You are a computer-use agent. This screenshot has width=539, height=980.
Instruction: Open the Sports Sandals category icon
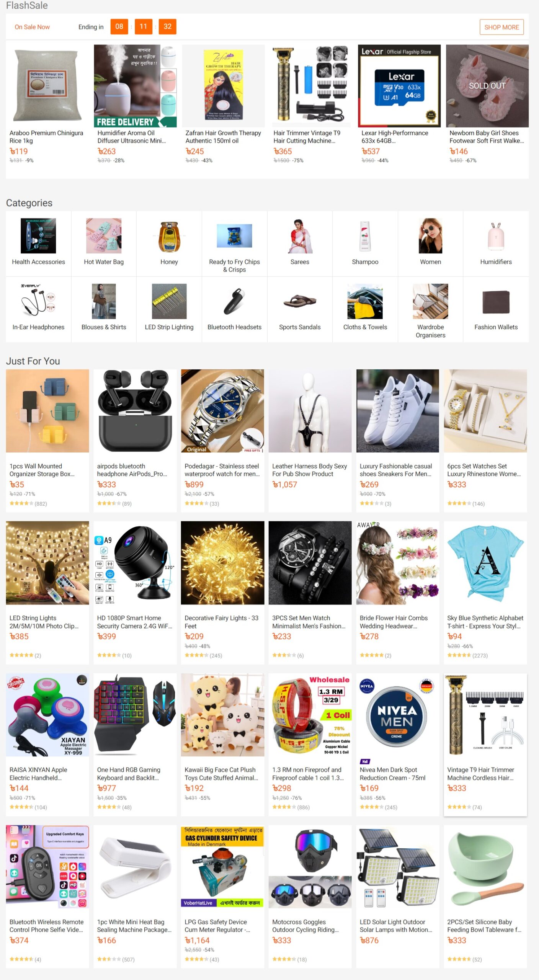click(x=300, y=301)
